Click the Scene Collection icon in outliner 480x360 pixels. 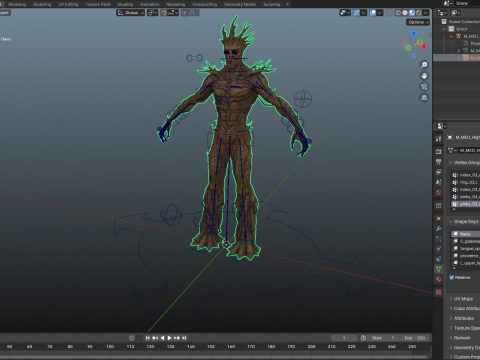[444, 22]
